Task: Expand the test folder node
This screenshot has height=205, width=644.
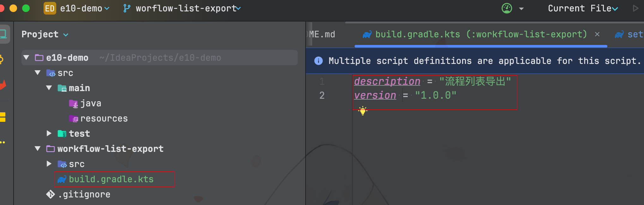Action: click(x=49, y=134)
